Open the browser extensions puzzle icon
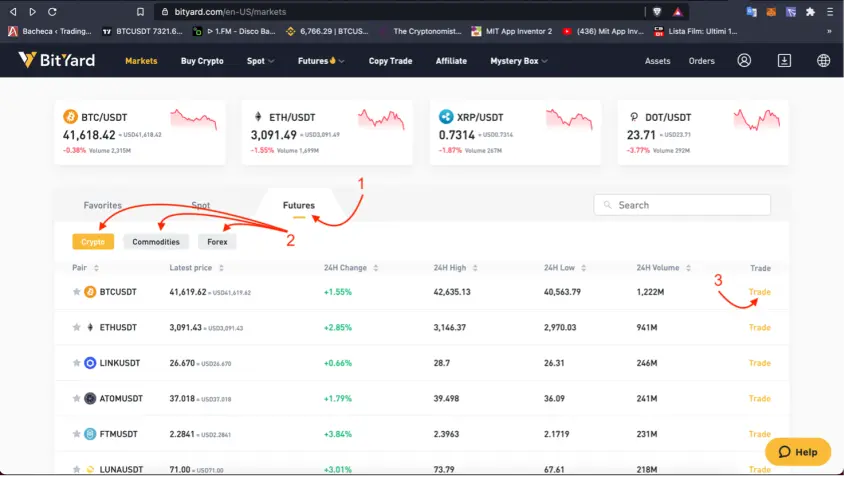Image resolution: width=845 pixels, height=478 pixels. click(810, 11)
